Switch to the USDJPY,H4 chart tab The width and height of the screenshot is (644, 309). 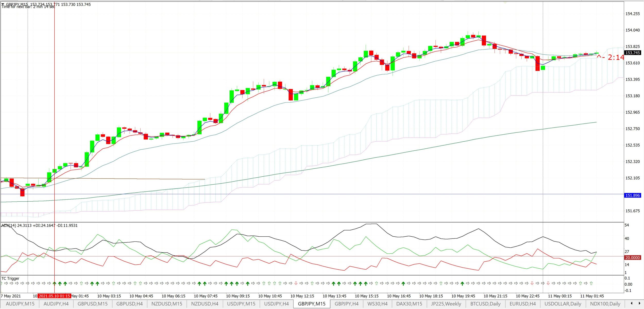[276, 304]
